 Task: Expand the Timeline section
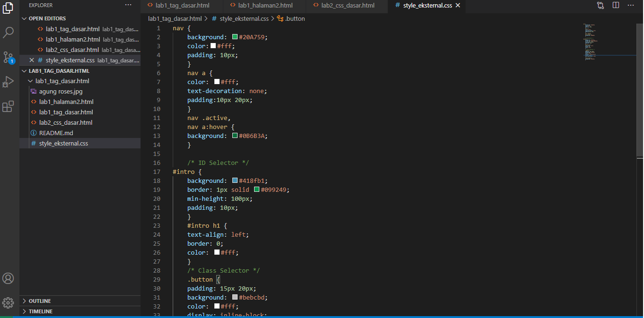80,311
